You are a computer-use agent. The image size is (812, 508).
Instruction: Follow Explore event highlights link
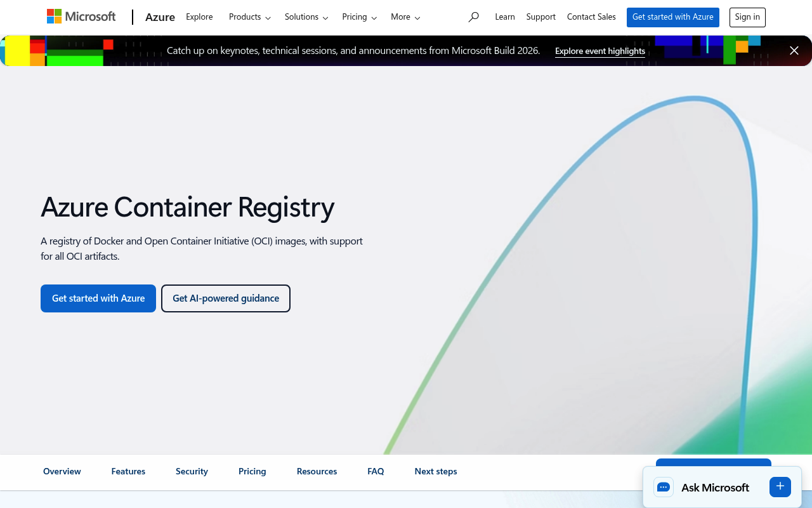(600, 51)
